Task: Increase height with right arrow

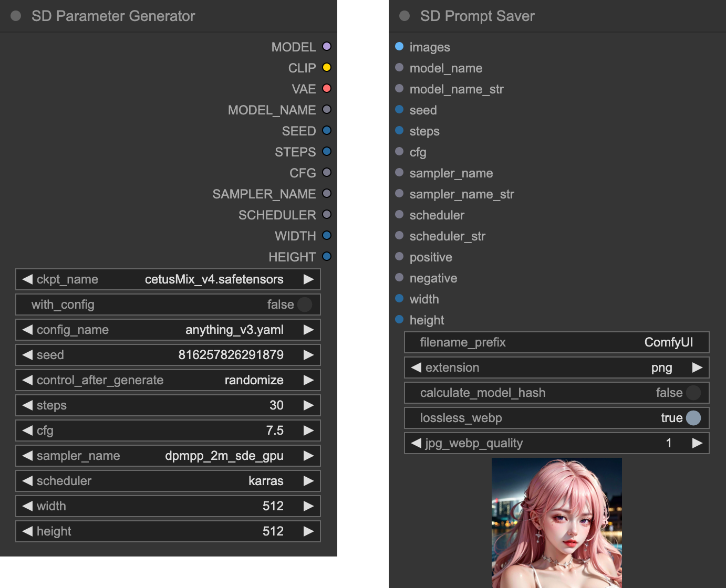Action: tap(308, 531)
